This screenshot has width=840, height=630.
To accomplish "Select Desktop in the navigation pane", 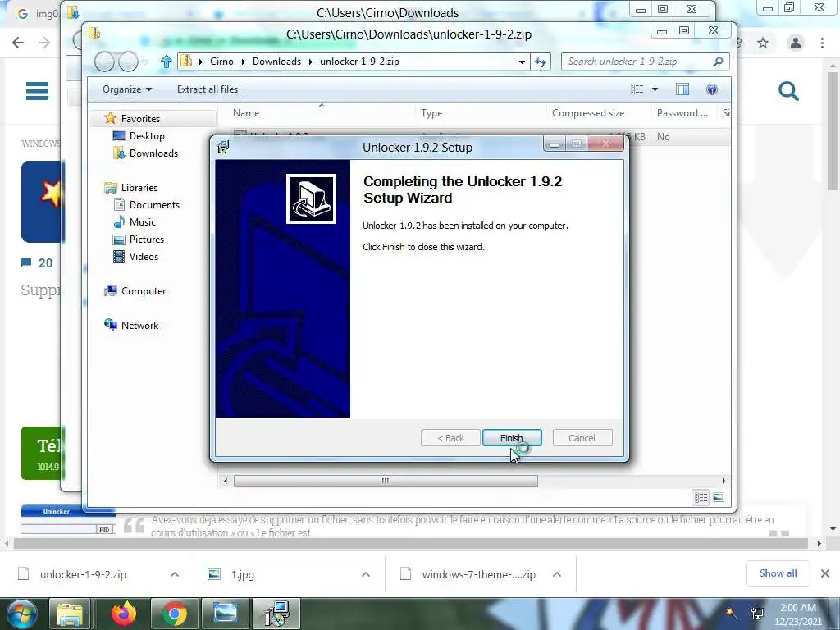I will tap(147, 136).
